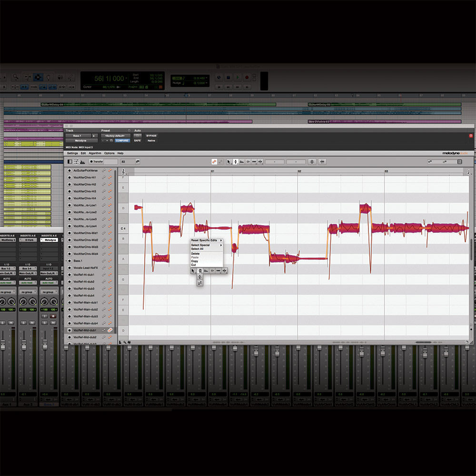The height and width of the screenshot is (476, 476).
Task: Select the Formant tool in Melodyne toolbar
Action: pos(242,162)
